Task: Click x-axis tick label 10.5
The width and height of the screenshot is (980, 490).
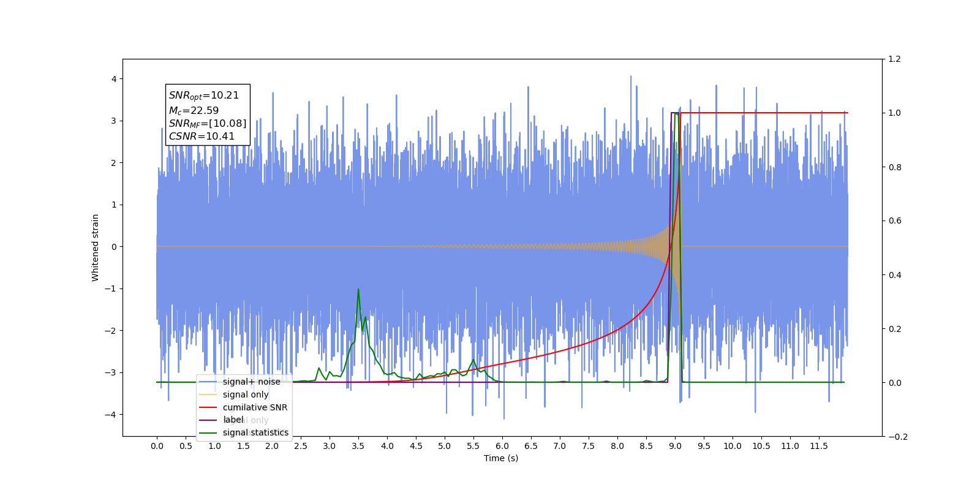Action: click(761, 446)
